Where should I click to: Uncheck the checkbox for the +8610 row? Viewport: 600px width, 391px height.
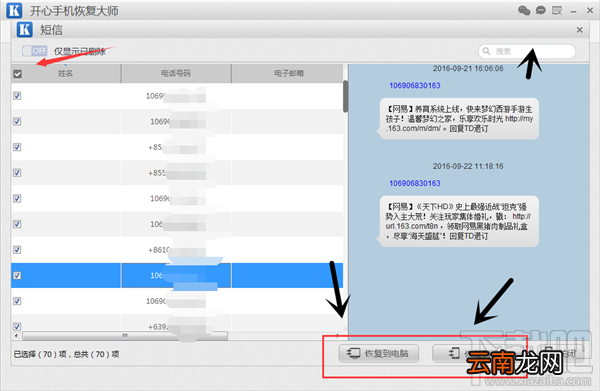tap(17, 249)
